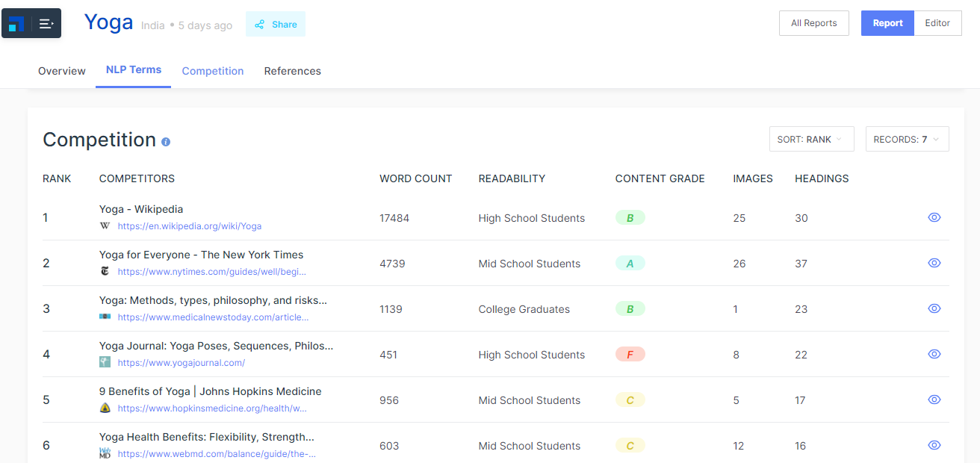Click the New York Times favicon
The image size is (980, 463).
pyautogui.click(x=105, y=271)
